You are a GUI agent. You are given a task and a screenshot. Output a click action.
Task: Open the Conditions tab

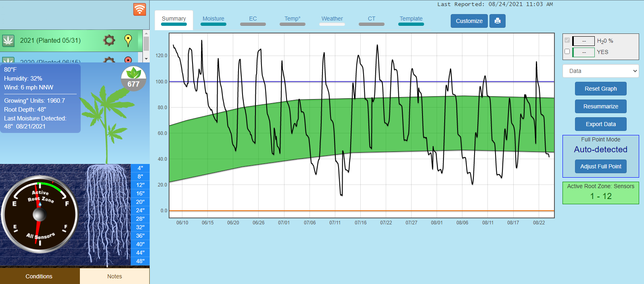39,276
